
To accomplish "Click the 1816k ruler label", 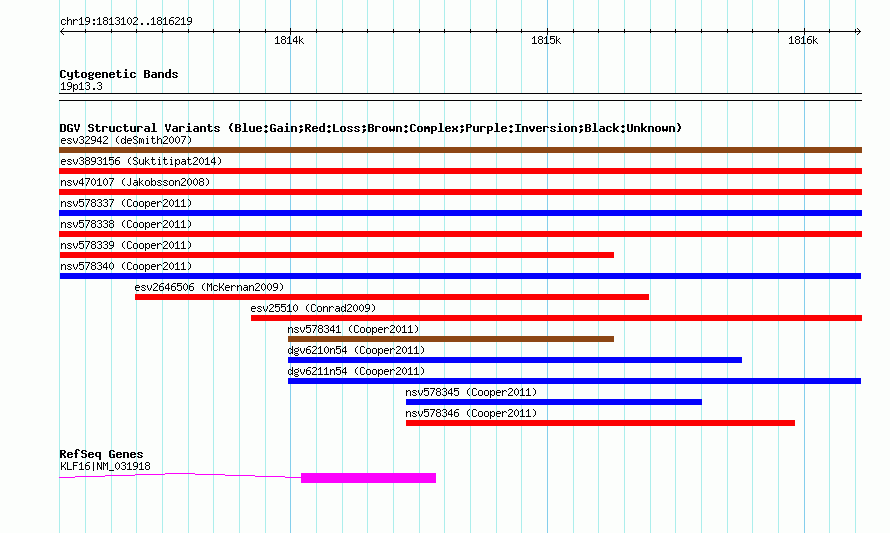I will pyautogui.click(x=803, y=40).
